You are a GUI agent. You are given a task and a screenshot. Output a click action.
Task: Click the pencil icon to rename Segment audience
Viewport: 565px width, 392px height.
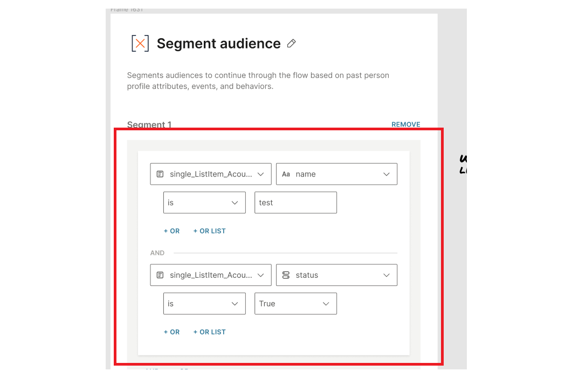292,44
